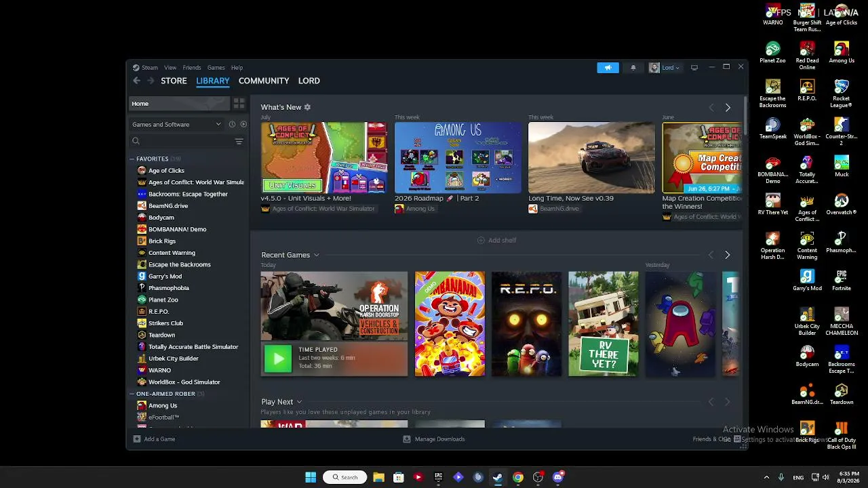Select Phasmophobia in the library list
The image size is (868, 488).
click(169, 288)
